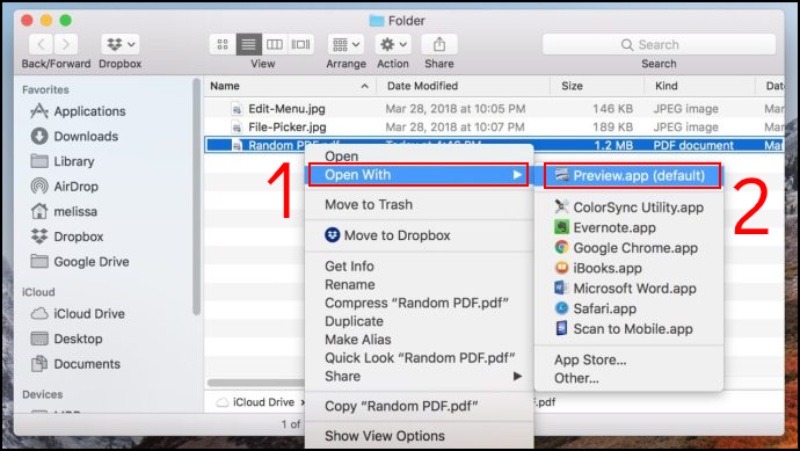This screenshot has height=451, width=800.
Task: Switch to column view
Action: pos(274,45)
